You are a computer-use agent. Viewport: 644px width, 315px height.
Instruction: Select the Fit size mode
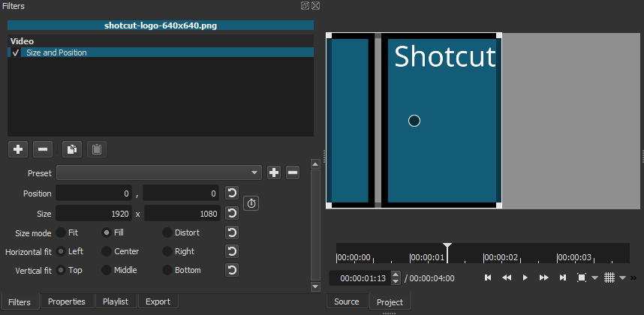tap(61, 232)
